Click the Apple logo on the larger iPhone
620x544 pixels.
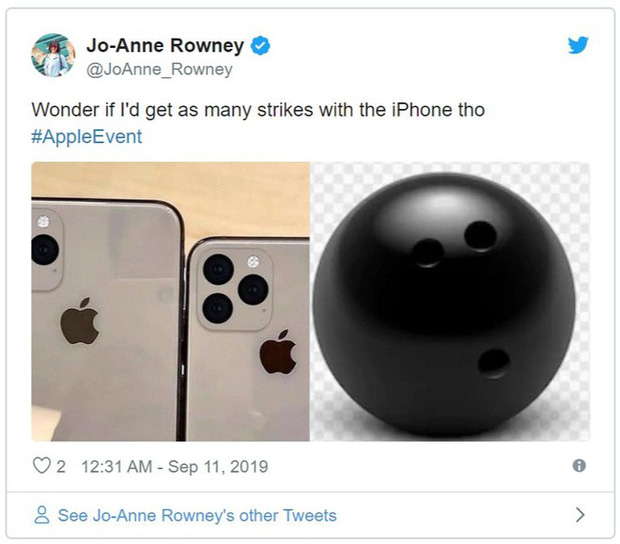(79, 321)
